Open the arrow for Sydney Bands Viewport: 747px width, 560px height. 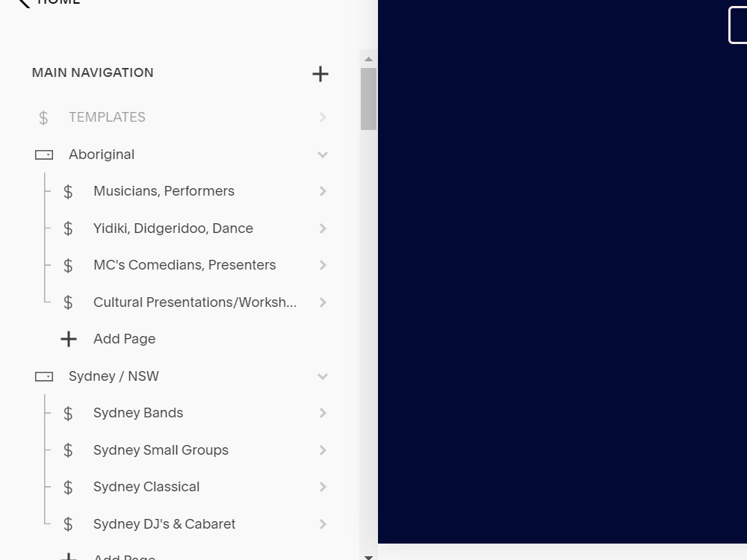(323, 413)
